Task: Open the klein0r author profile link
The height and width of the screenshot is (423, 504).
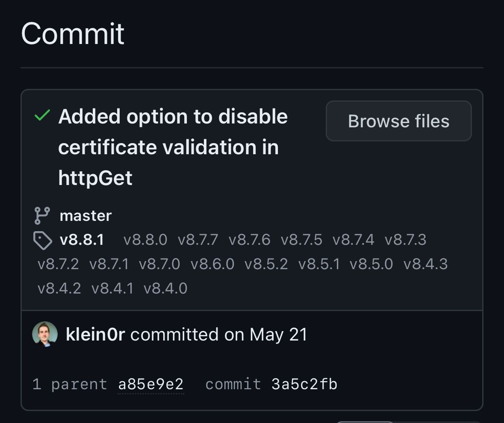Action: click(x=95, y=335)
